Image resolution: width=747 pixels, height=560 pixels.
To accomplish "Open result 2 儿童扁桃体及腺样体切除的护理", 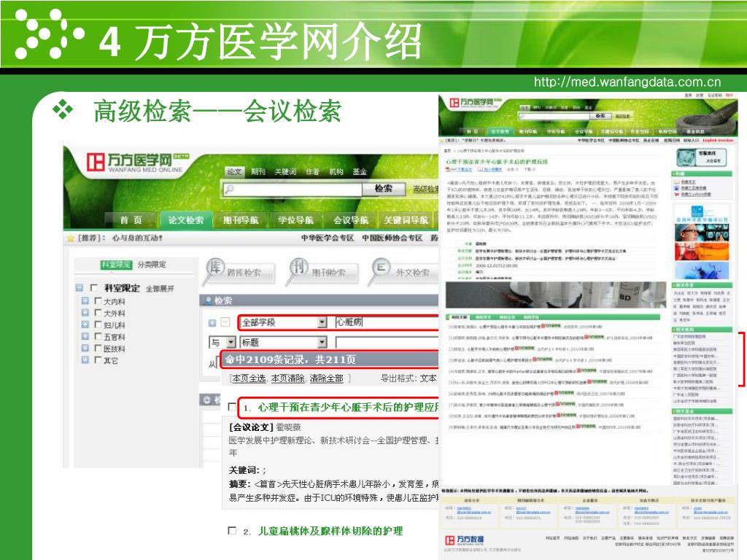I will [x=330, y=531].
